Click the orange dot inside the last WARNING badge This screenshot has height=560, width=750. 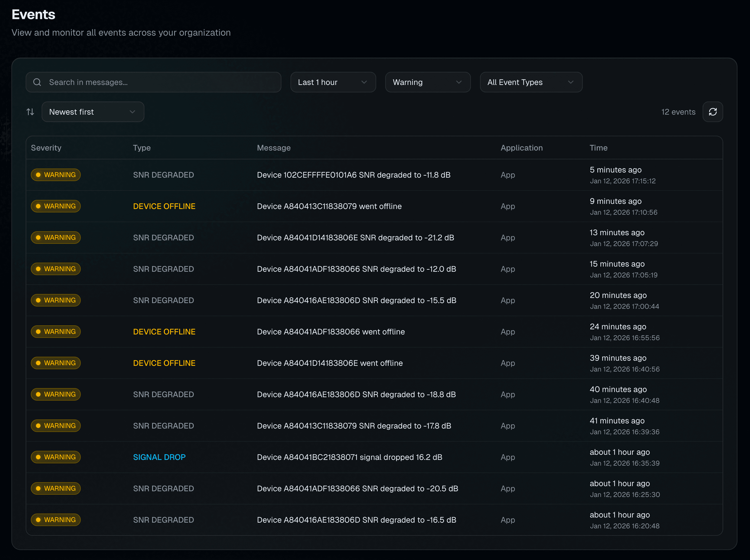[38, 520]
